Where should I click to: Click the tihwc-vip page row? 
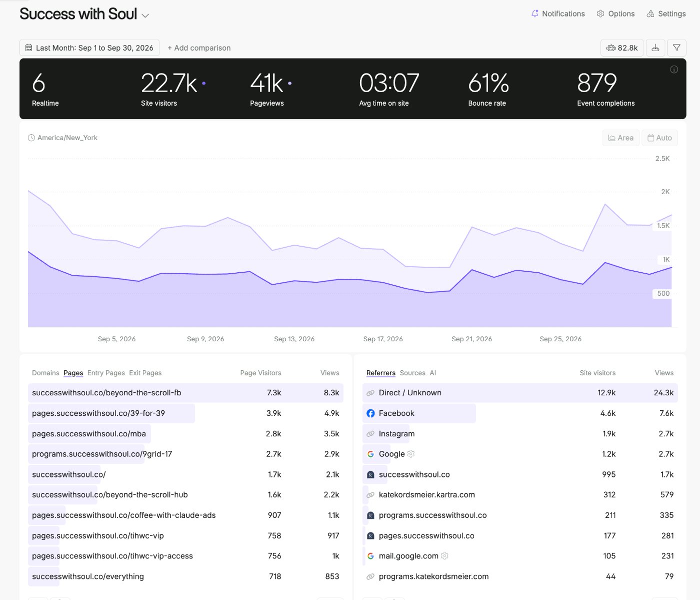(x=185, y=536)
